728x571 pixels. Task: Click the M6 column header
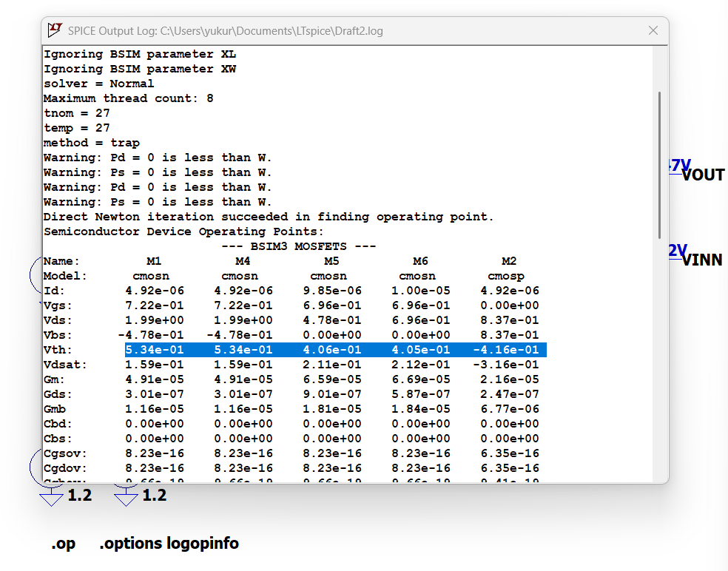click(420, 261)
